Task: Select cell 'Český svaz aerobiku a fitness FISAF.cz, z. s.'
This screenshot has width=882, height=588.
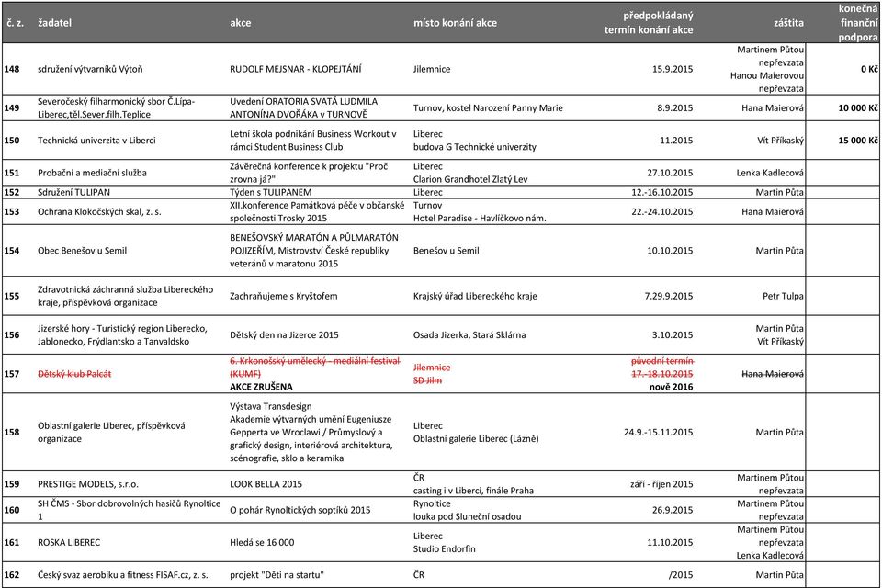Action: click(122, 574)
